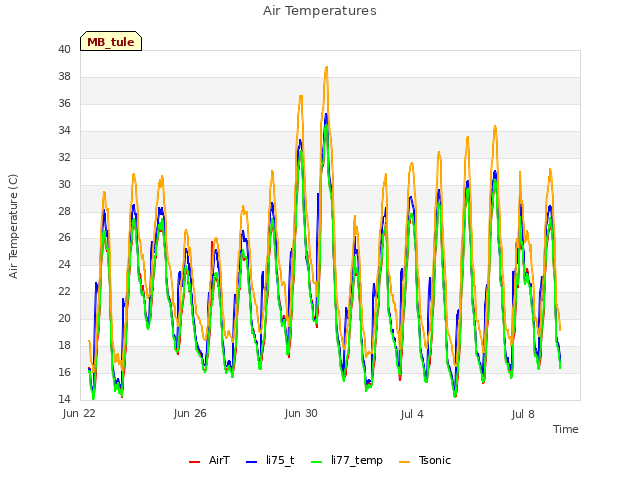This screenshot has width=640, height=480.
Task: Toggle the Tsonic legend series
Action: coord(424,460)
